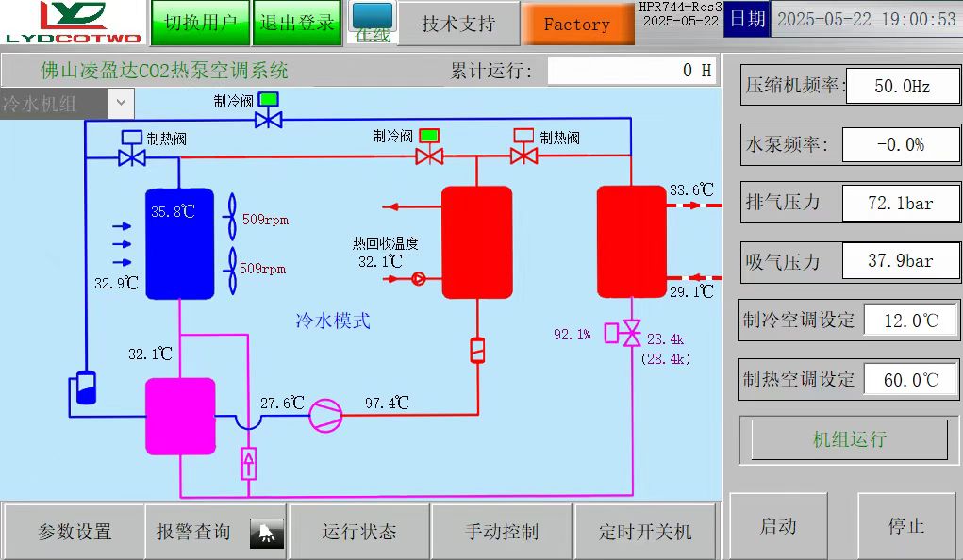Select the left 制热阀 valve symbol
The height and width of the screenshot is (560, 963).
[x=132, y=157]
